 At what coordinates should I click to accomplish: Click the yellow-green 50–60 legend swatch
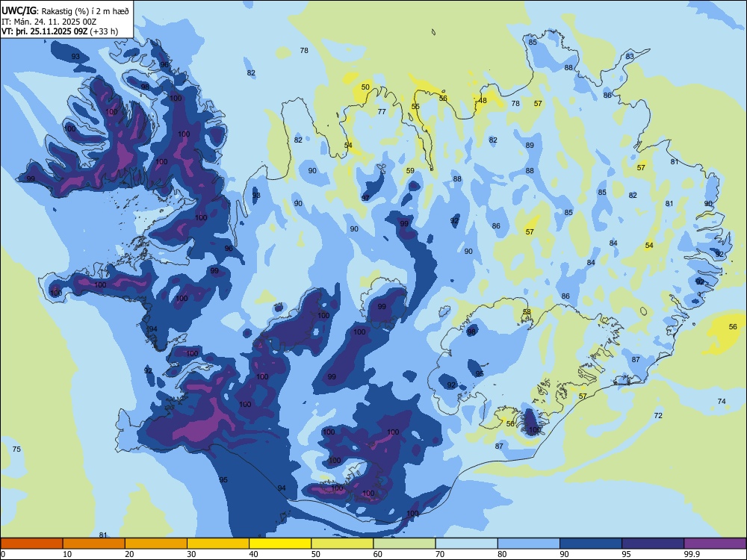[342, 544]
